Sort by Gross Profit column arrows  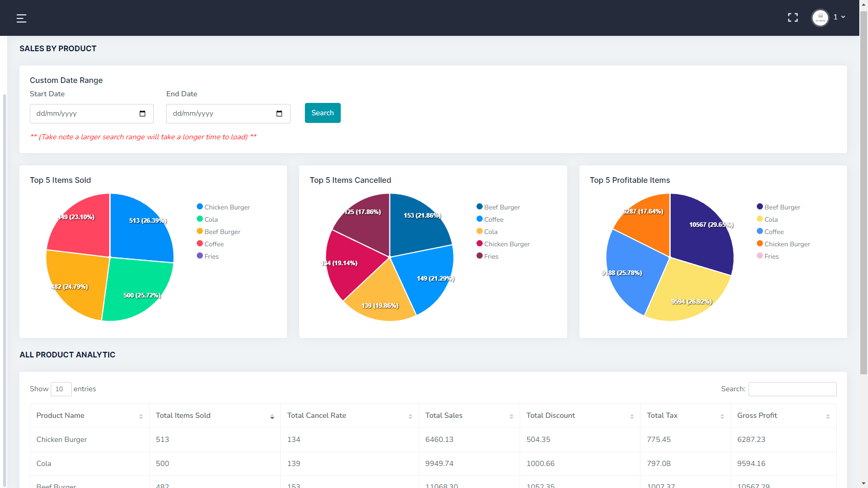click(x=828, y=416)
